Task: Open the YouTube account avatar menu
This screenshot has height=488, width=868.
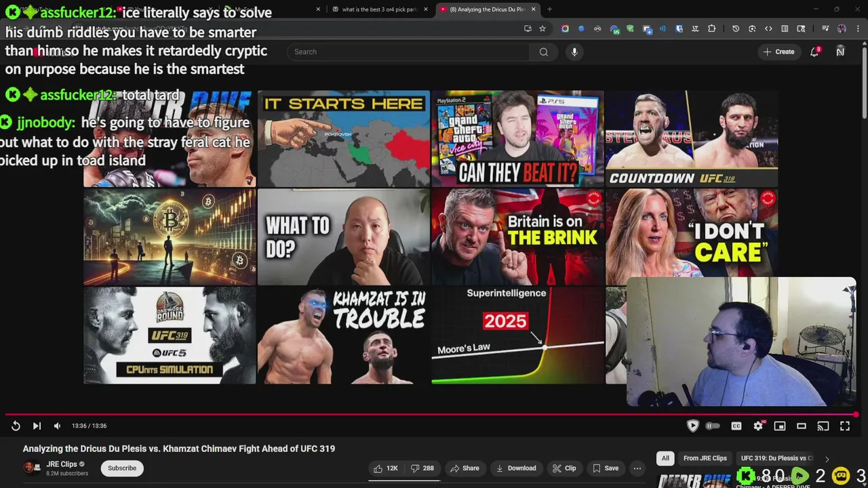Action: coord(840,52)
